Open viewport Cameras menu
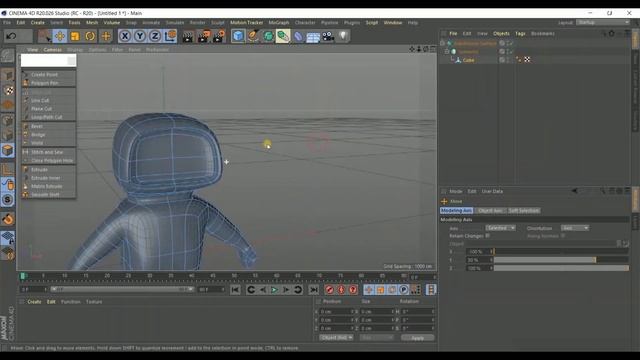 (52, 50)
